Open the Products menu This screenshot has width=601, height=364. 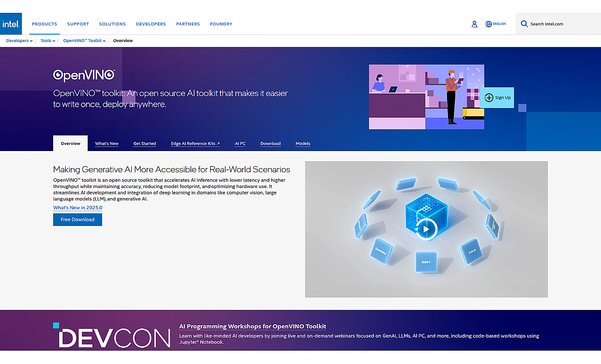click(44, 24)
